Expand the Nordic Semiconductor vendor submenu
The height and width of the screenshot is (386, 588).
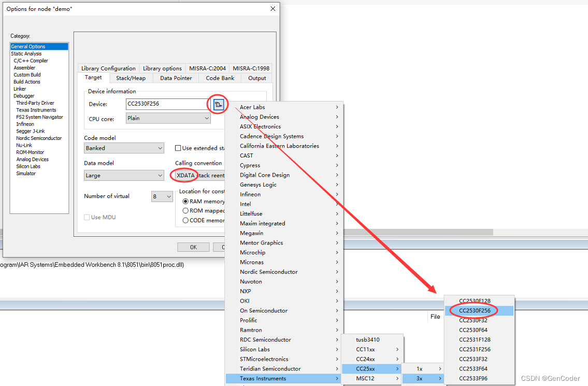[284, 272]
